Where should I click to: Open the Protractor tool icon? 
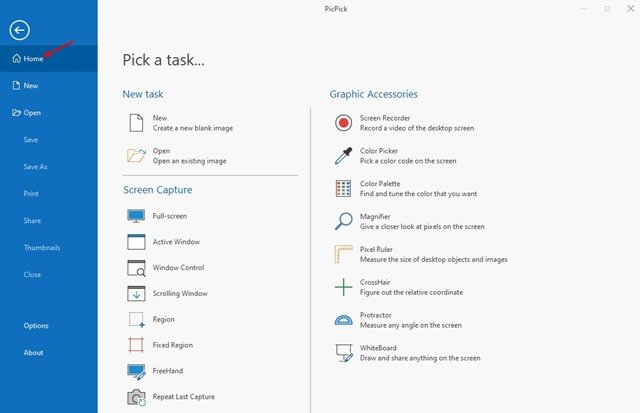(343, 320)
